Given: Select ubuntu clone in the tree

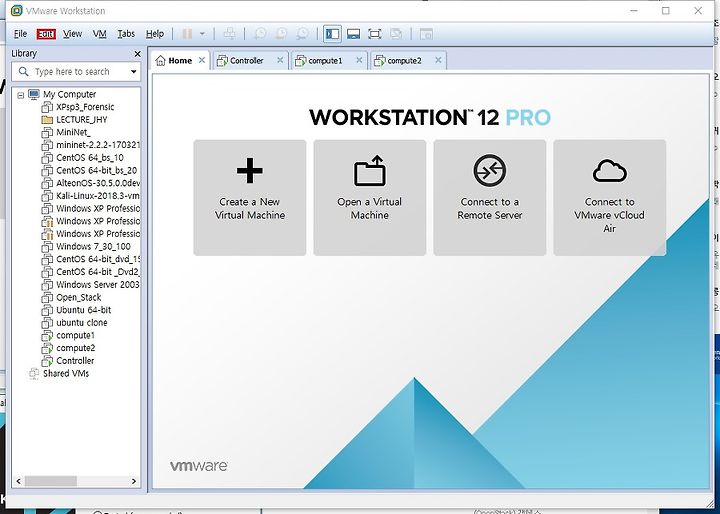Looking at the screenshot, I should pyautogui.click(x=82, y=323).
